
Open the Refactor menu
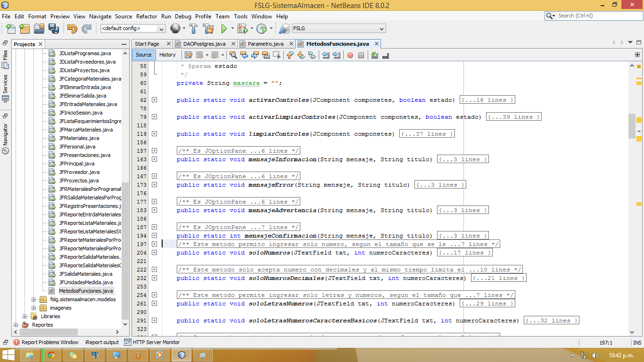(147, 16)
